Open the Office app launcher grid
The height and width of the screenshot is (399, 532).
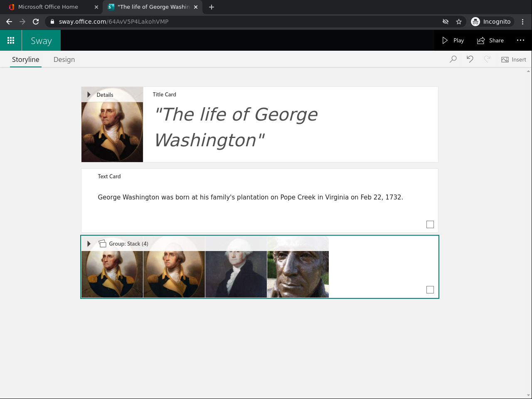click(11, 40)
